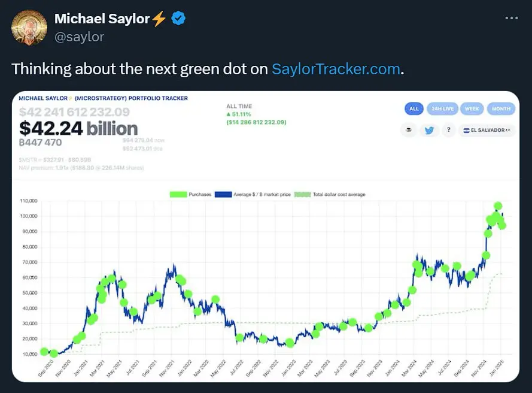532x393 pixels.
Task: Click Michael Saylor's profile avatar
Action: (x=29, y=28)
